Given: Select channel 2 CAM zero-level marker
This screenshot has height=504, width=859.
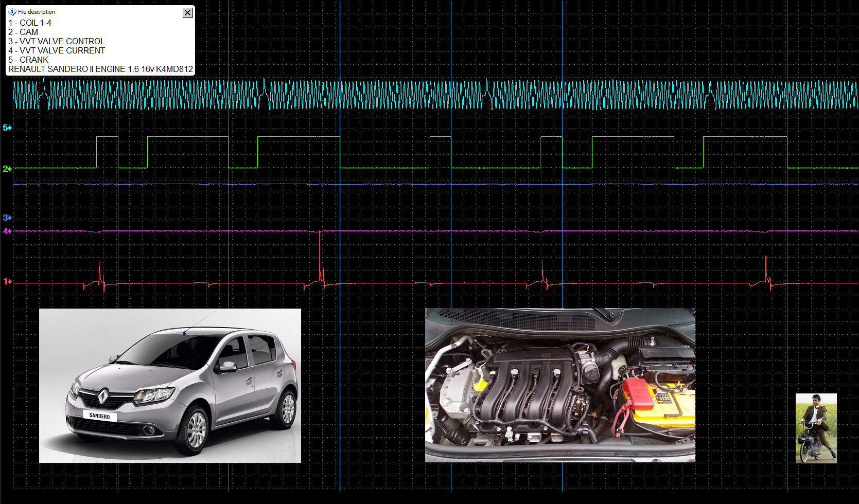Looking at the screenshot, I should (x=7, y=169).
